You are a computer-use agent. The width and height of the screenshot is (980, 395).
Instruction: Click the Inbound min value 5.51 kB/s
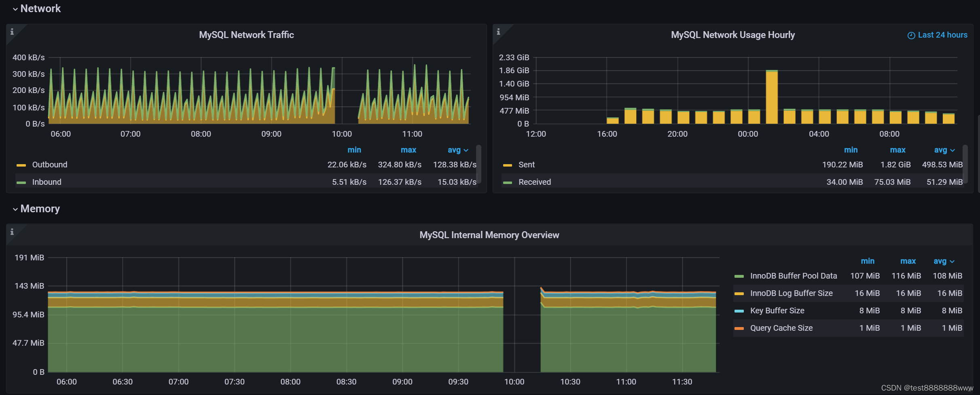[x=349, y=182]
